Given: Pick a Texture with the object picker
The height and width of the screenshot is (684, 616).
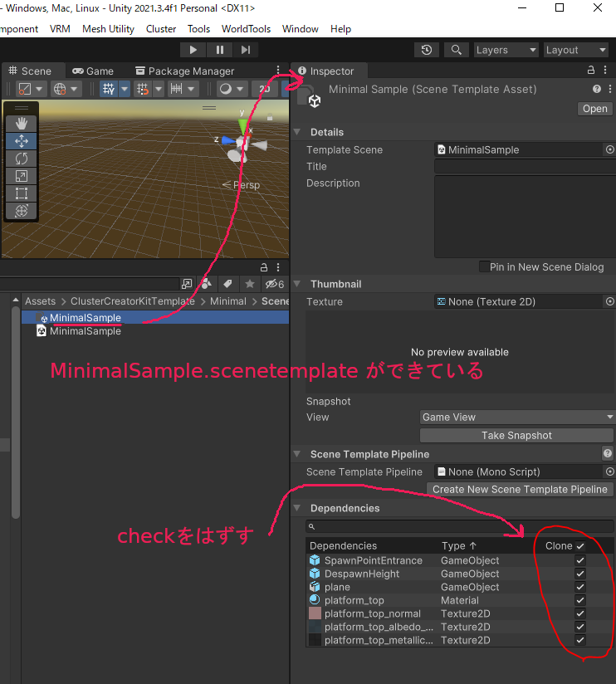Looking at the screenshot, I should click(610, 301).
